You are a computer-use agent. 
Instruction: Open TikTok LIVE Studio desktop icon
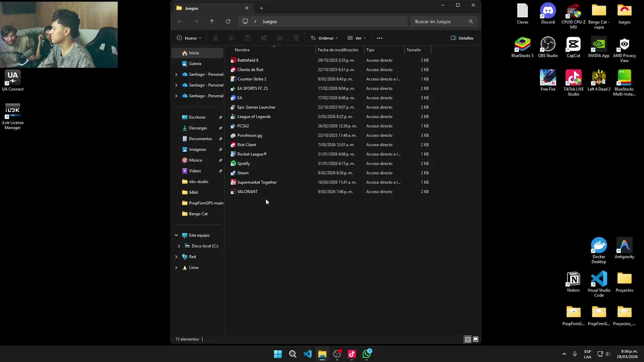coord(573,83)
